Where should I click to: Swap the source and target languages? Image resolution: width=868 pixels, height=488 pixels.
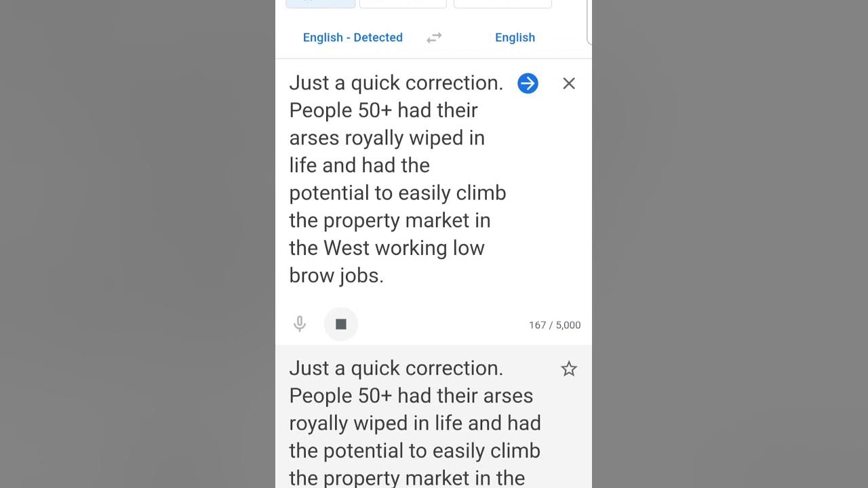click(434, 38)
